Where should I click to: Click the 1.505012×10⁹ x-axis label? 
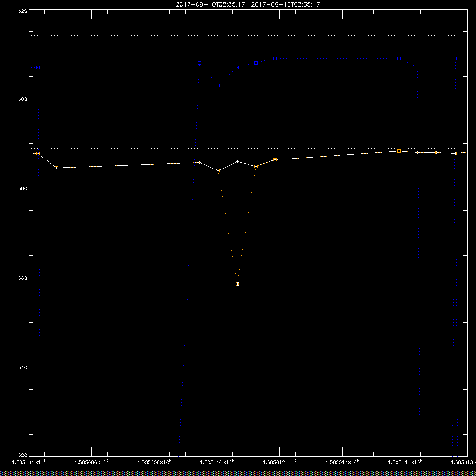[x=280, y=462]
